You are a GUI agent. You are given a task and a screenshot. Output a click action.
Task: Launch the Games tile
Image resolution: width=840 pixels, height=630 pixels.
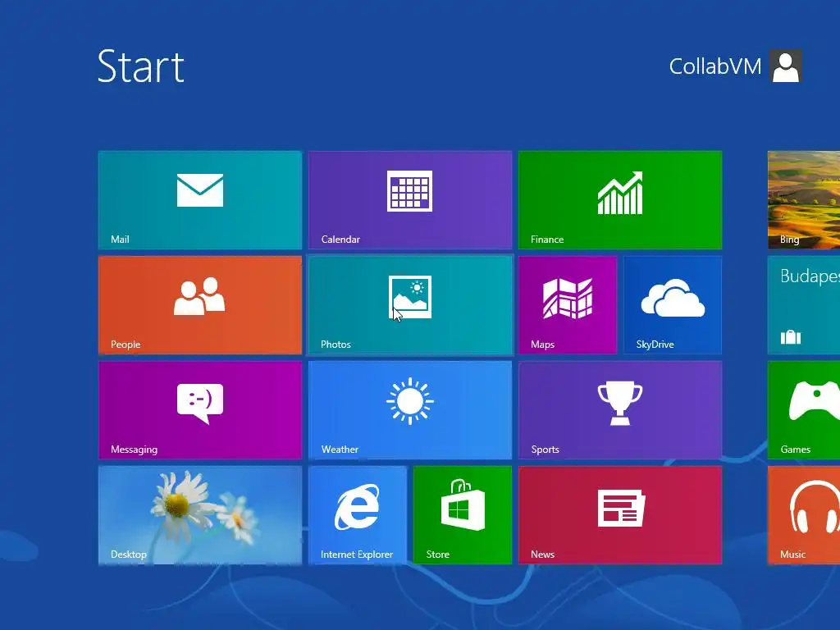804,410
